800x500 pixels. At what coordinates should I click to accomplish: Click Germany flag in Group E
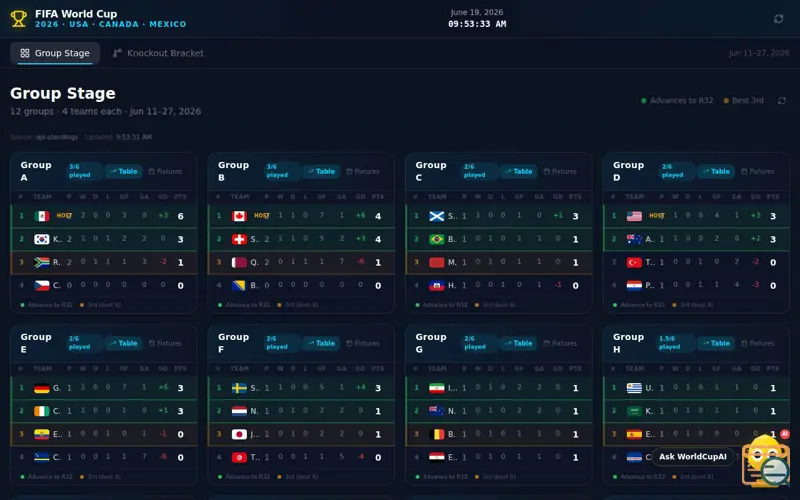coord(42,388)
